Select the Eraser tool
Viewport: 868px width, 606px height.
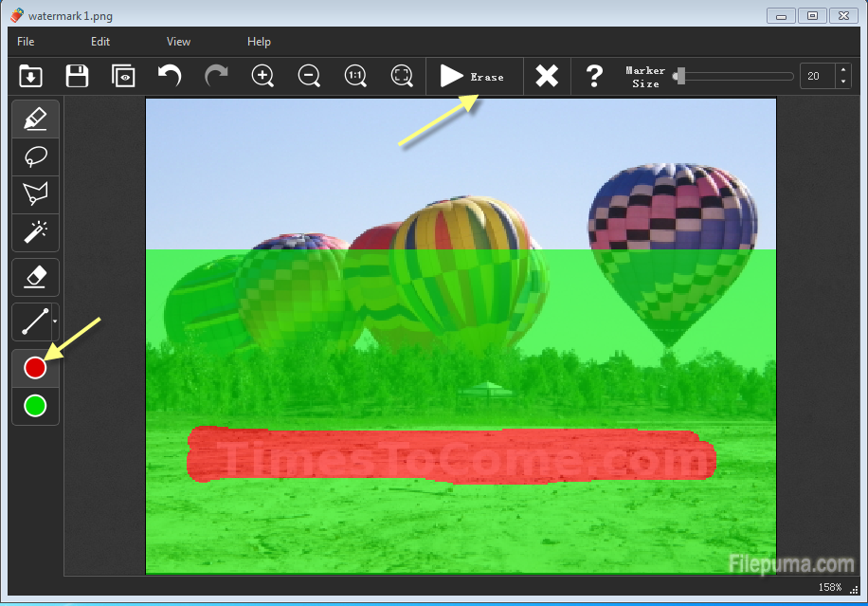pos(35,277)
